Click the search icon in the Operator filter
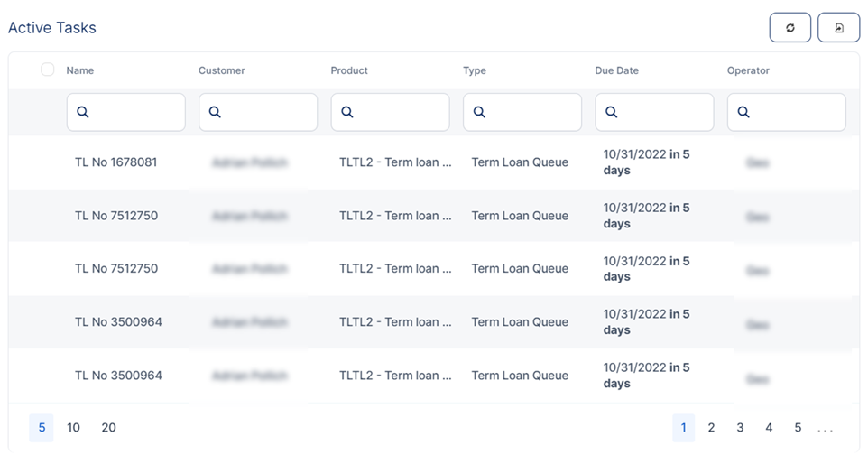868x464 pixels. pos(743,113)
